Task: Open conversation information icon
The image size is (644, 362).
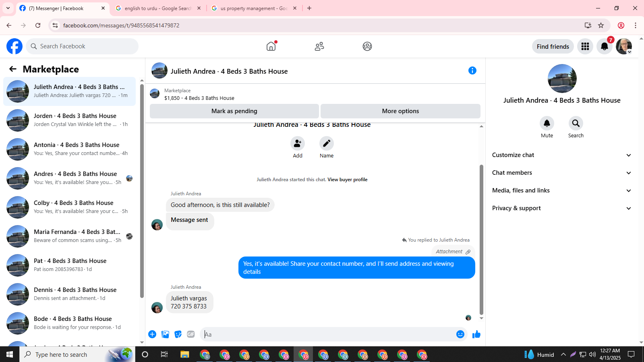Action: click(472, 71)
